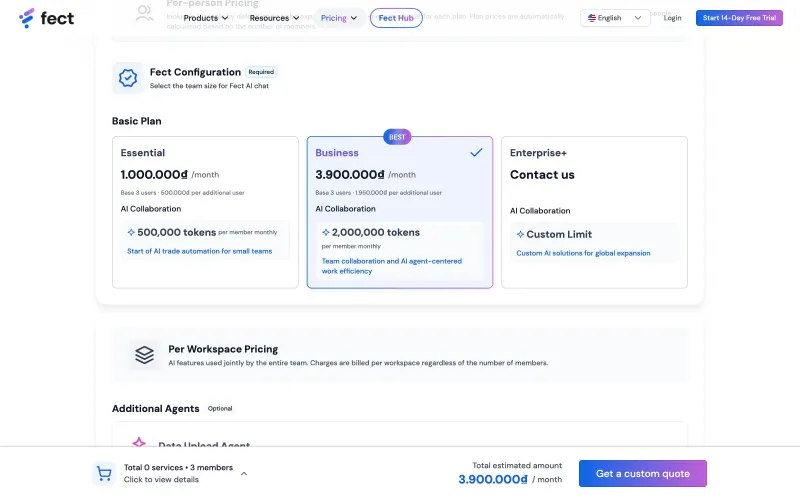Click Get a custom quote button
The width and height of the screenshot is (800, 500).
[x=643, y=473]
